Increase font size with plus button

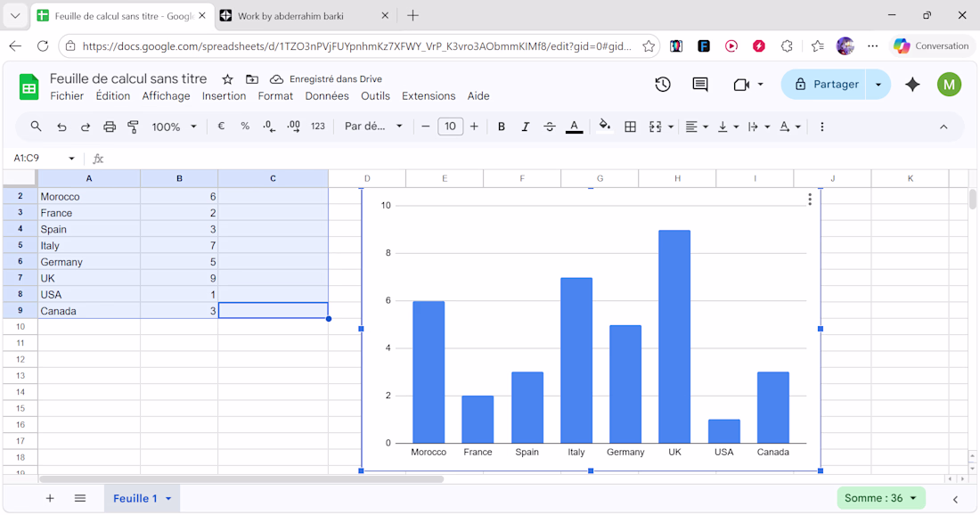click(x=474, y=127)
